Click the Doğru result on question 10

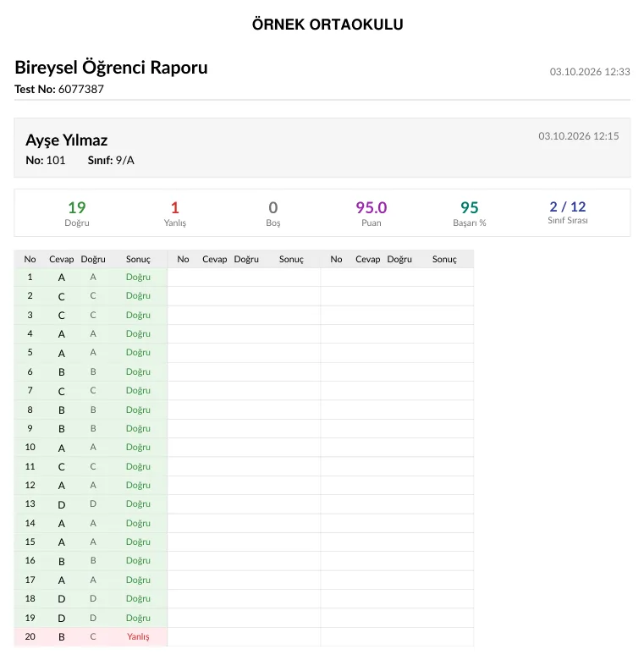coord(138,448)
